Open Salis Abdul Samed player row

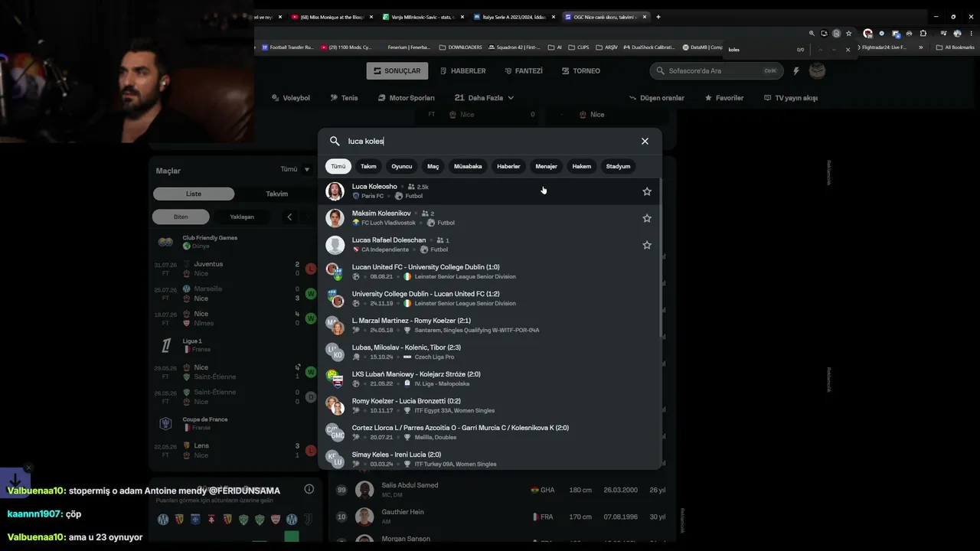(x=501, y=490)
